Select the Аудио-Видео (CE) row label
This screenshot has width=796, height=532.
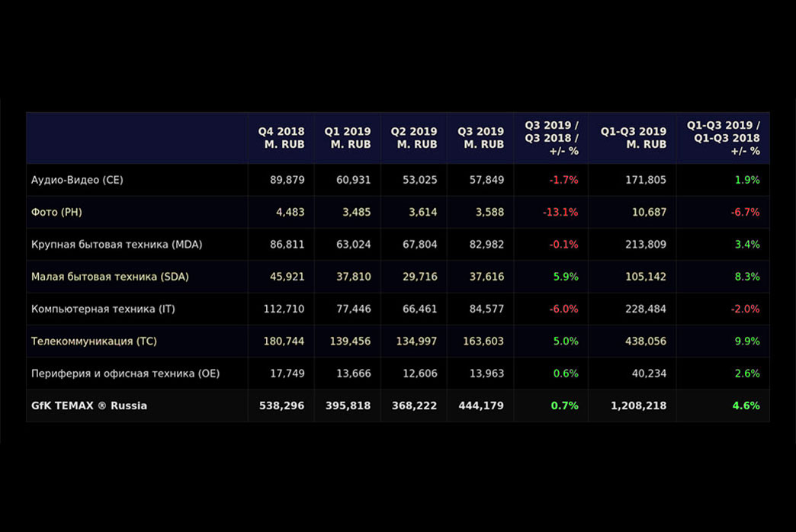pos(77,180)
